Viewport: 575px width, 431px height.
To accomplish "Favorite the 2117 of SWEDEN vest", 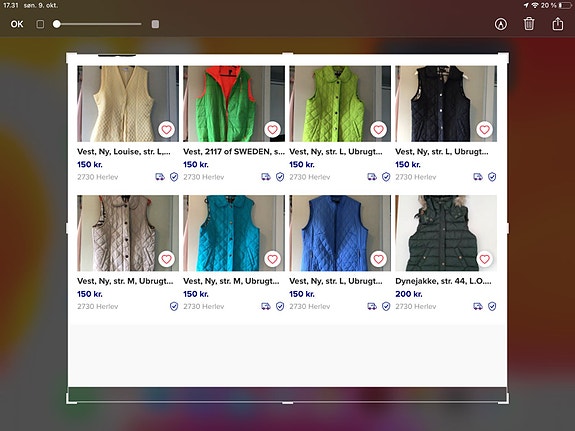I will click(x=272, y=129).
